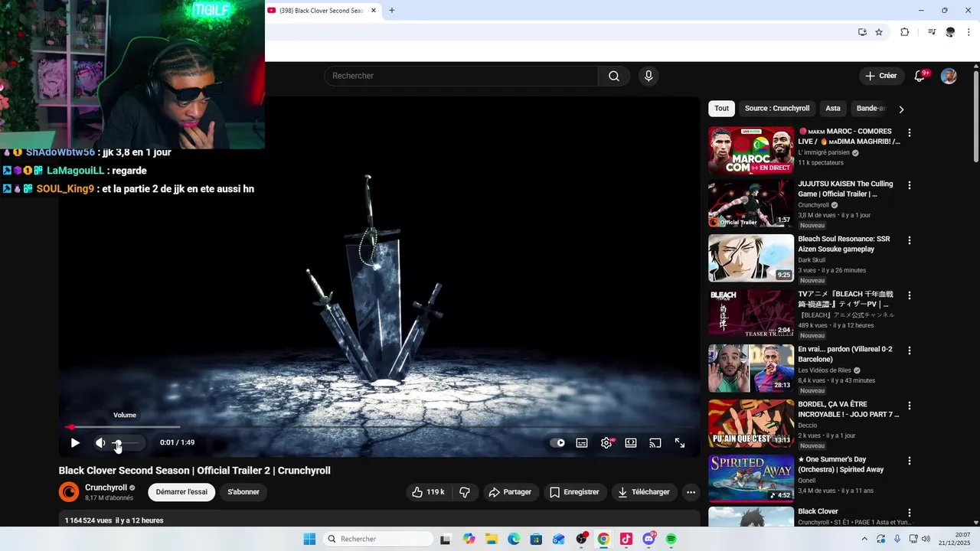
Task: Bookmark this page with the star
Action: click(879, 32)
